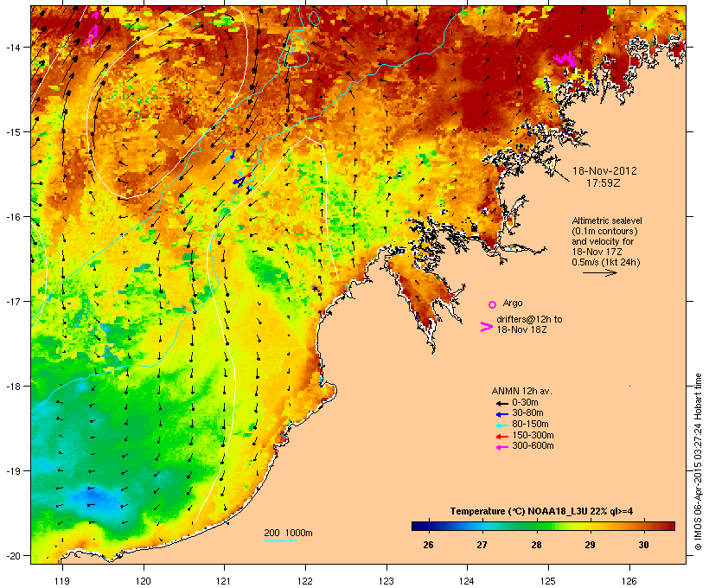Click the blue ANMN mooring arrow near 121.2E
Image resolution: width=709 pixels, height=588 pixels.
(x=239, y=181)
